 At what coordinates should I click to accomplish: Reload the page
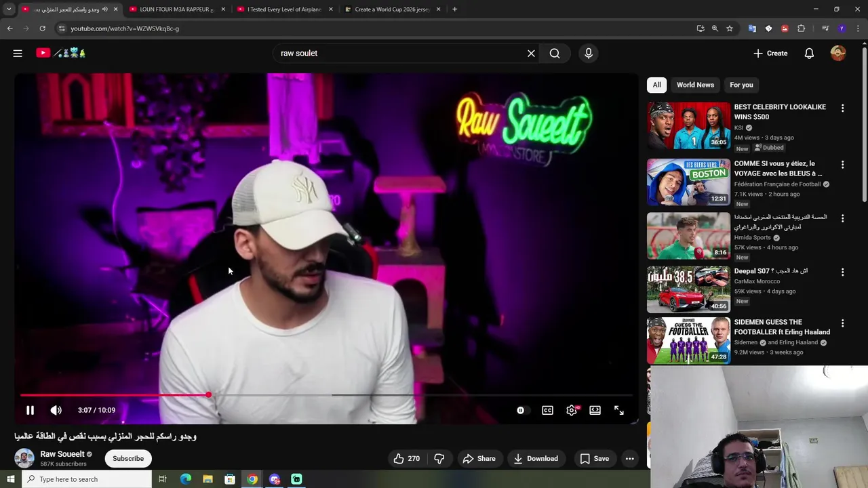(x=42, y=28)
